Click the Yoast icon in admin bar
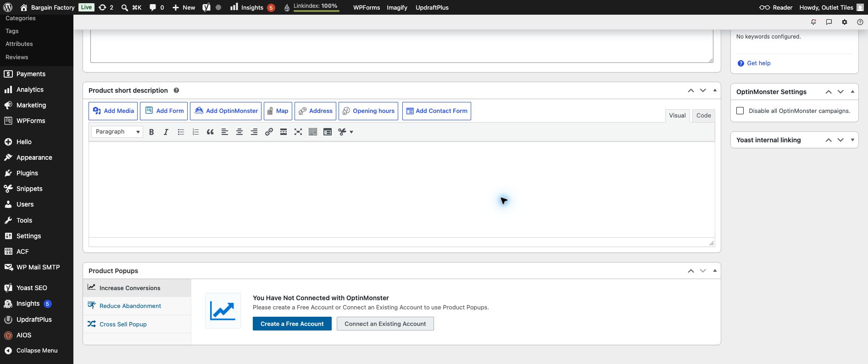Screen dimensions: 868x364 point(206,7)
